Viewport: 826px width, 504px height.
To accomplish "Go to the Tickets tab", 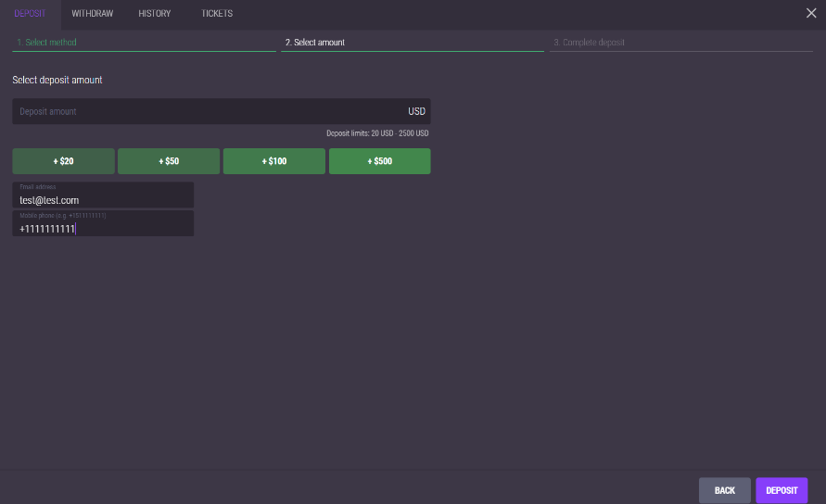I will coord(217,14).
